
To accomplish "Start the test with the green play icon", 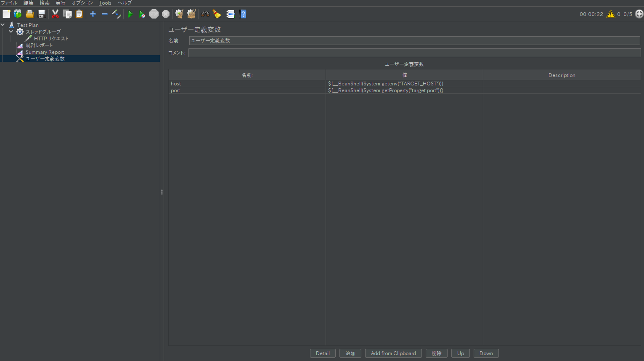I will pyautogui.click(x=130, y=14).
